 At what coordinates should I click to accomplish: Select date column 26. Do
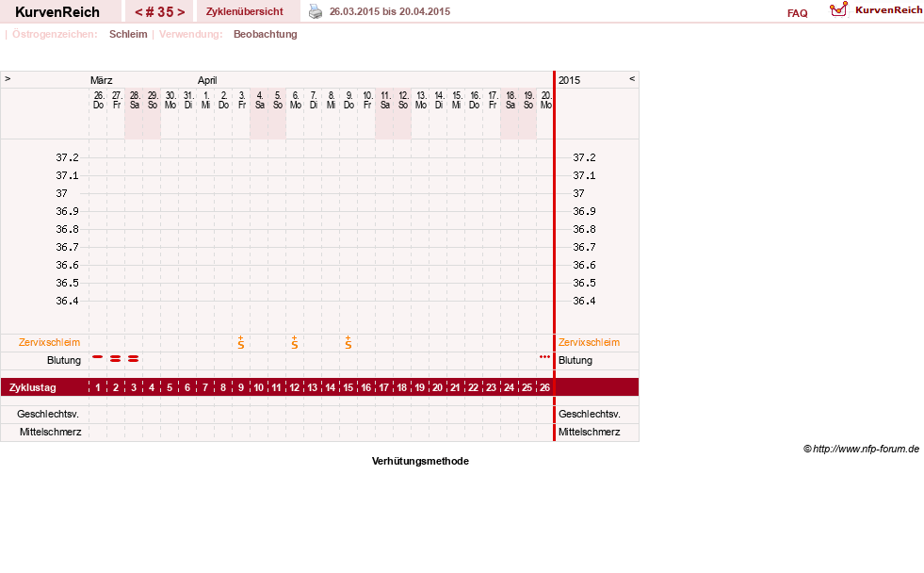click(x=98, y=100)
